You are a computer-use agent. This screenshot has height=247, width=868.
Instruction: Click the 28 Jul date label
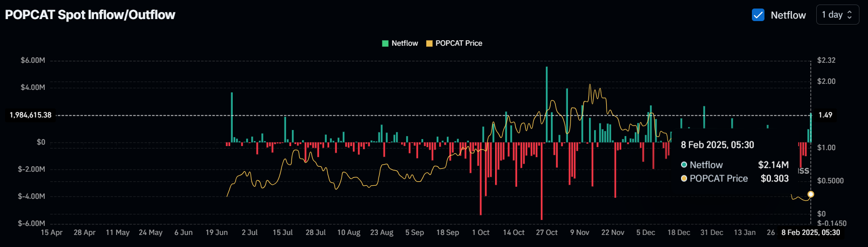[316, 232]
